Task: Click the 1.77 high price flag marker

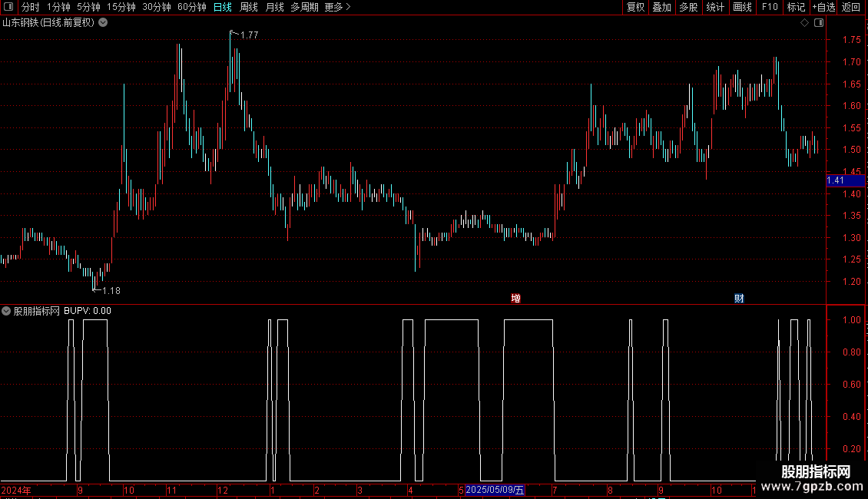Action: click(244, 35)
